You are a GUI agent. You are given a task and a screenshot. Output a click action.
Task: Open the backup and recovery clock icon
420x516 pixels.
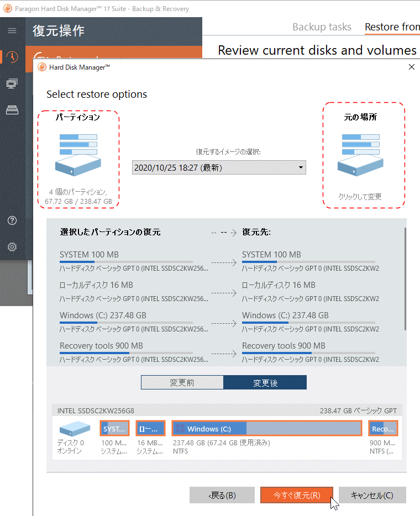click(x=12, y=57)
